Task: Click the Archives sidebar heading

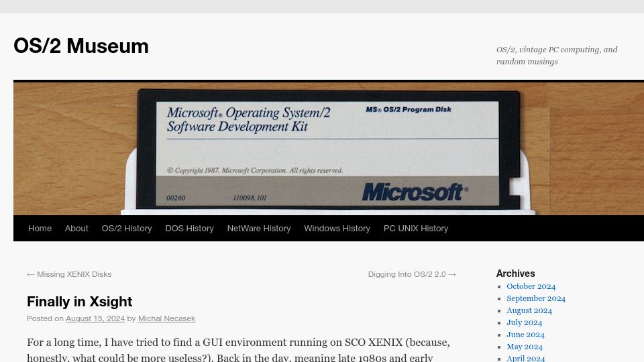Action: 515,274
